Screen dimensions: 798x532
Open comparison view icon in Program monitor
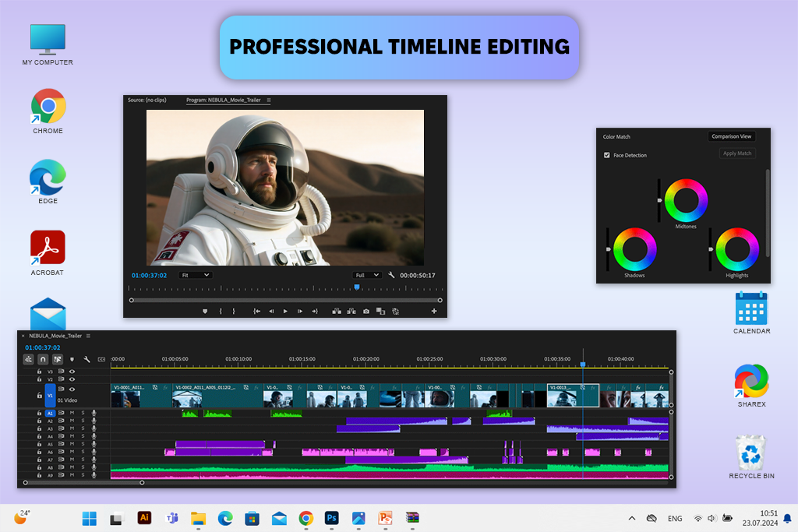pyautogui.click(x=380, y=312)
